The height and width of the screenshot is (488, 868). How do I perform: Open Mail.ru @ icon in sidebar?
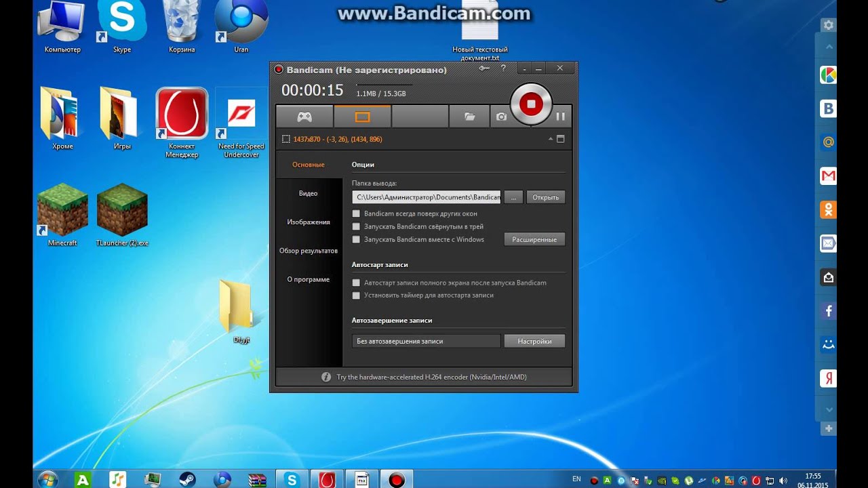(x=828, y=142)
